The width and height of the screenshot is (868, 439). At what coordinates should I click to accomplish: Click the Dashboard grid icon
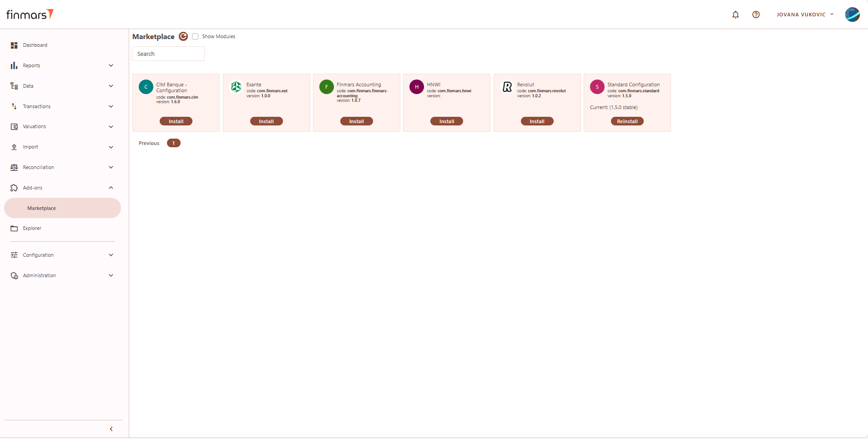(14, 45)
